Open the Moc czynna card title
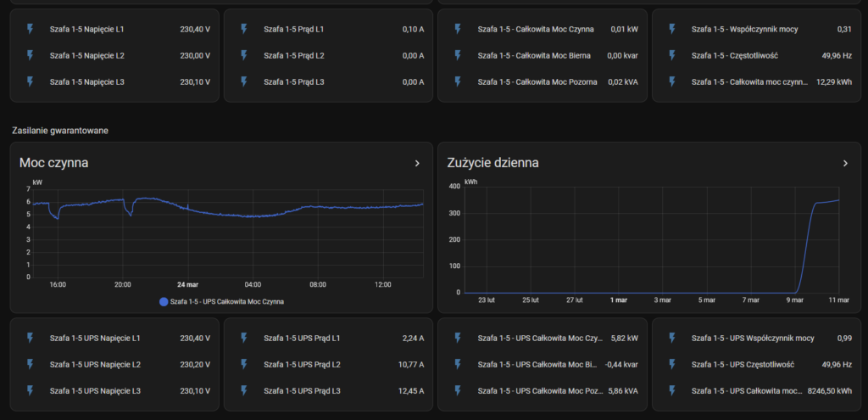The image size is (868, 420). pos(54,163)
